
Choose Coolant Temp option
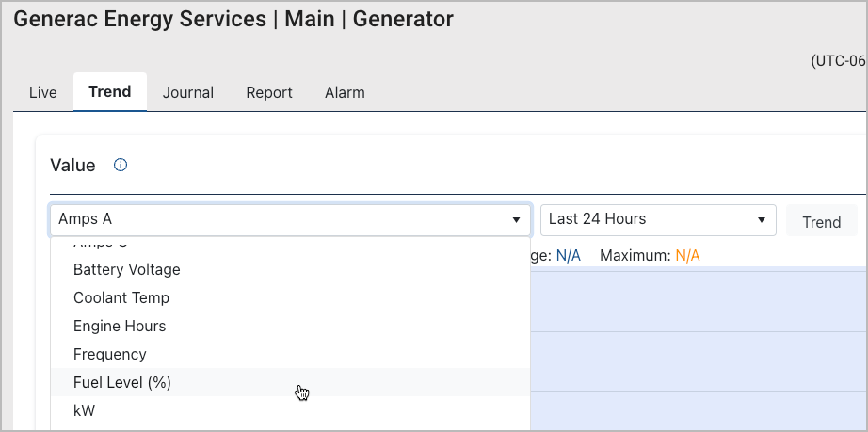(121, 297)
